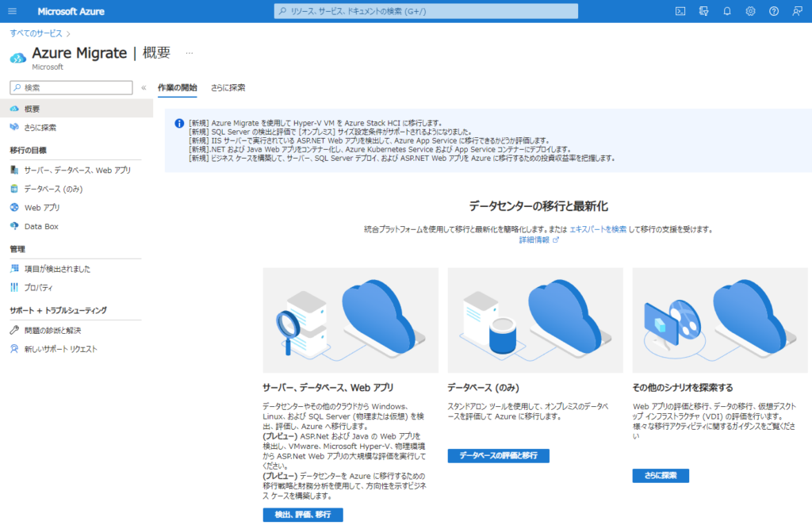Viewport: 812px width, 529px height.
Task: Open portal settings gear
Action: pyautogui.click(x=750, y=11)
